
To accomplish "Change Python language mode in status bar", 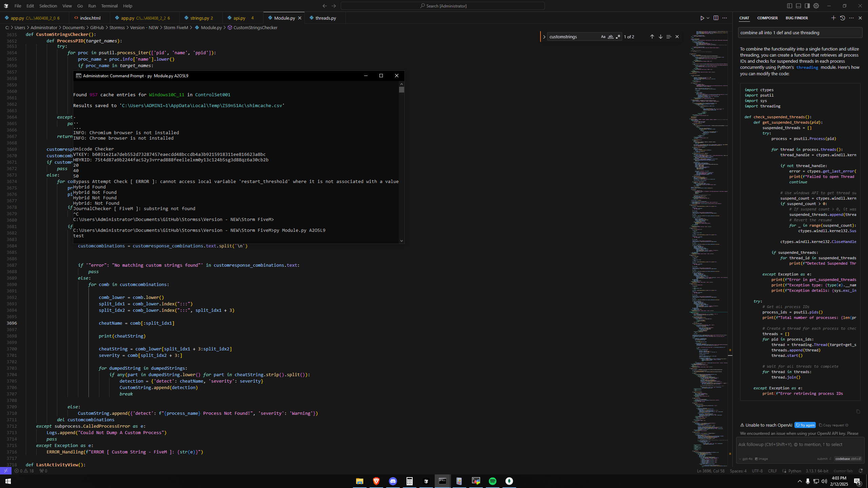I will pos(794,471).
